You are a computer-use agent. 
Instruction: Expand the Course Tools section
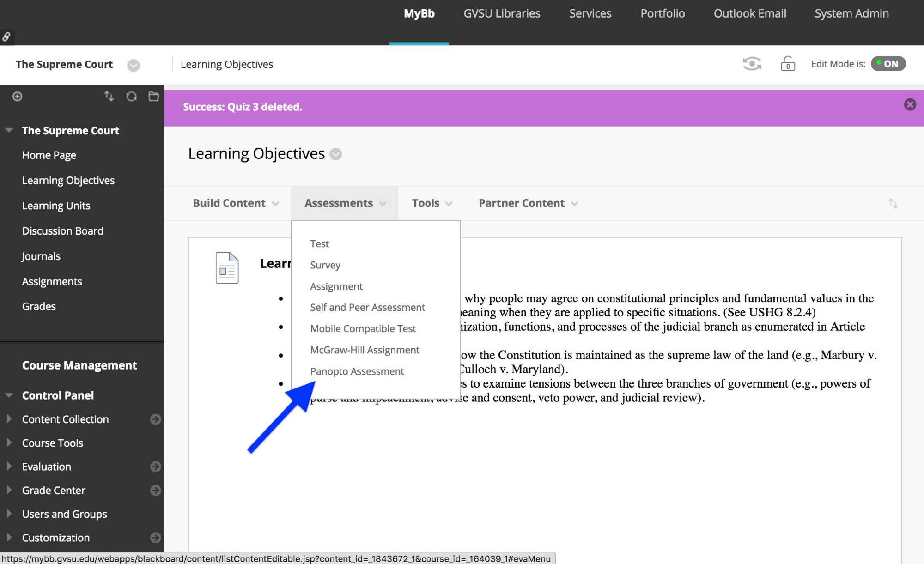click(9, 443)
